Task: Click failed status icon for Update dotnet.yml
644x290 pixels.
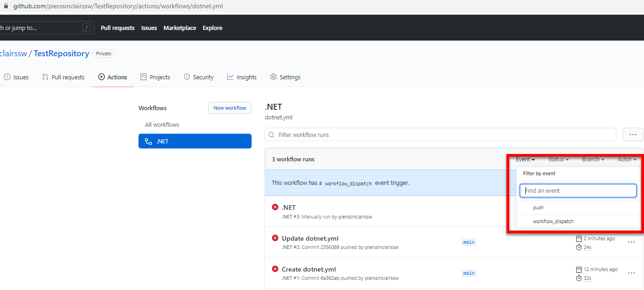Action: pyautogui.click(x=275, y=238)
